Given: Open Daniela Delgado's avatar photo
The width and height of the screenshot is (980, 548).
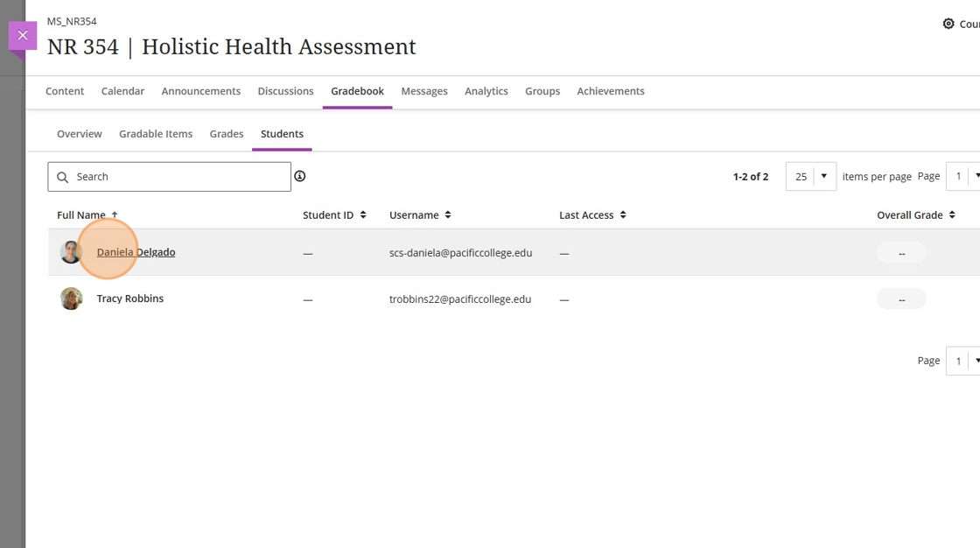Looking at the screenshot, I should pos(71,252).
